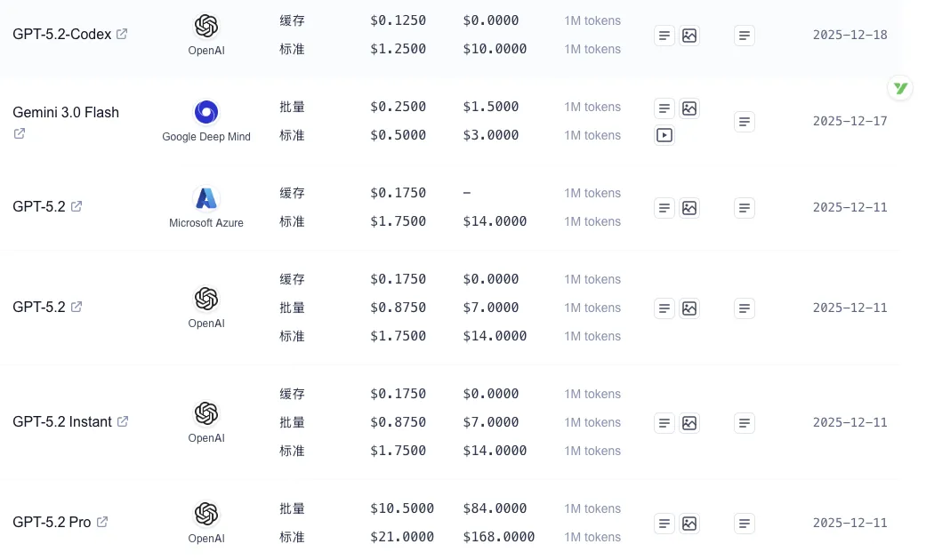Click the Gemini 3.0 Flash model name
The width and height of the screenshot is (926, 560).
(66, 112)
